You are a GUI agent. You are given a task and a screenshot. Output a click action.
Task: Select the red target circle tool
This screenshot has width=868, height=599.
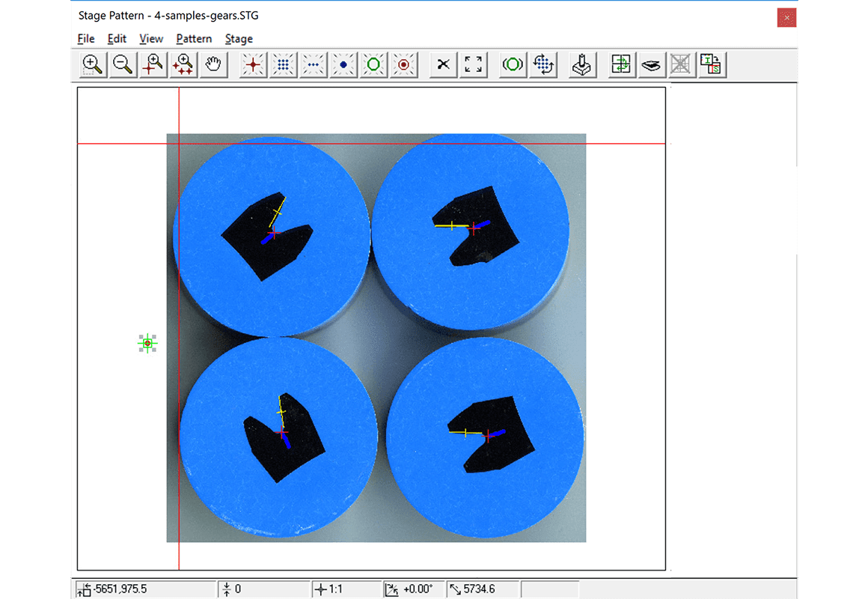pos(404,65)
